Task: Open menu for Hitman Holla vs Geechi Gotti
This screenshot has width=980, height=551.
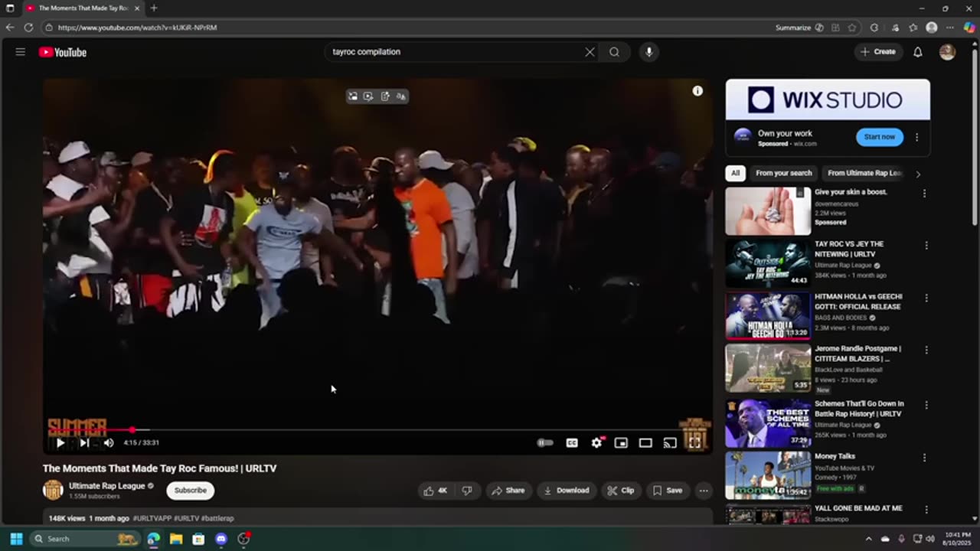Action: click(926, 298)
